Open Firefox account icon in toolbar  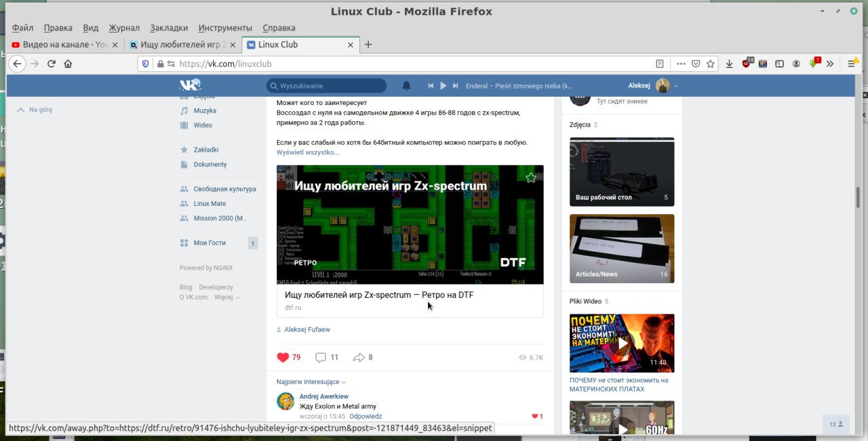click(796, 64)
